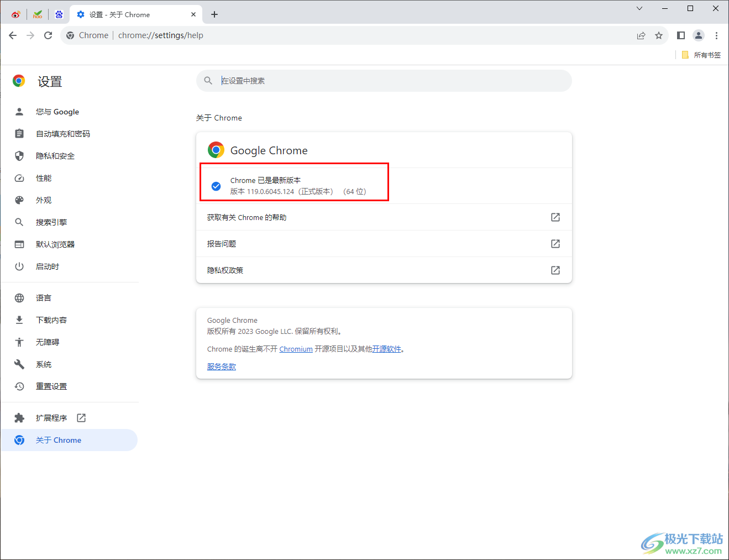The image size is (729, 560).
Task: Go forward to next page
Action: [x=30, y=35]
